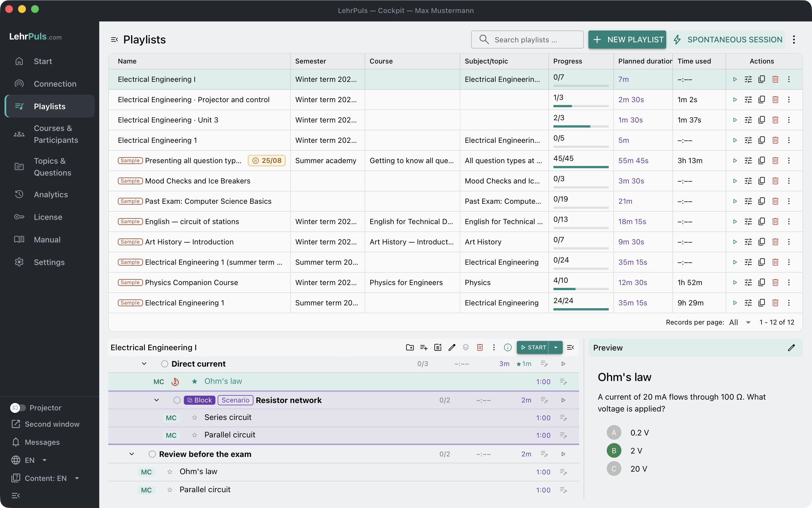
Task: Click the edit-list icon on Parallel circuit block row
Action: click(563, 435)
